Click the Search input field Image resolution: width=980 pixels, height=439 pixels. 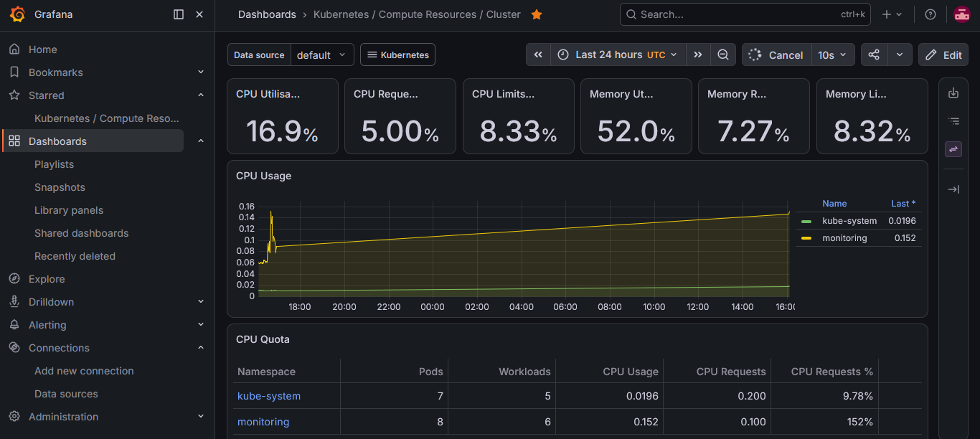coord(746,14)
